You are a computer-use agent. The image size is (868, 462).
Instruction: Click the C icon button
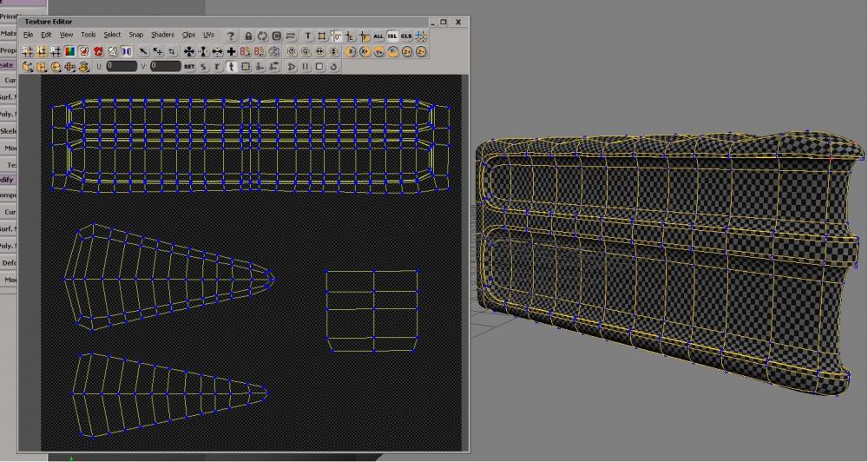click(276, 36)
